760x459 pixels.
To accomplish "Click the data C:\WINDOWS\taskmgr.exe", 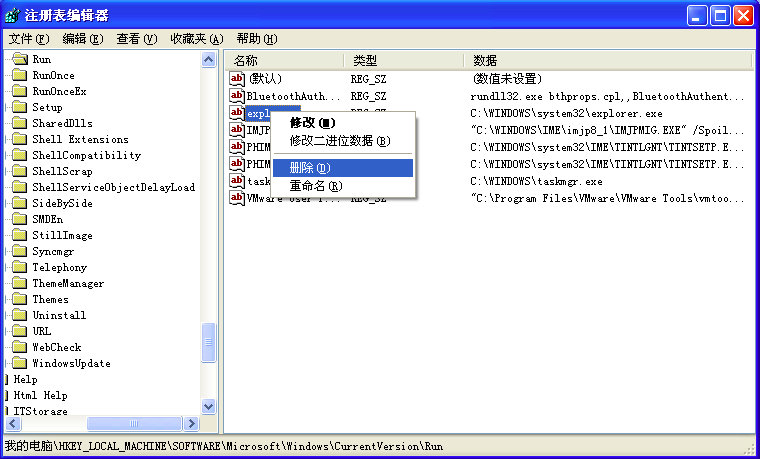I will 536,181.
